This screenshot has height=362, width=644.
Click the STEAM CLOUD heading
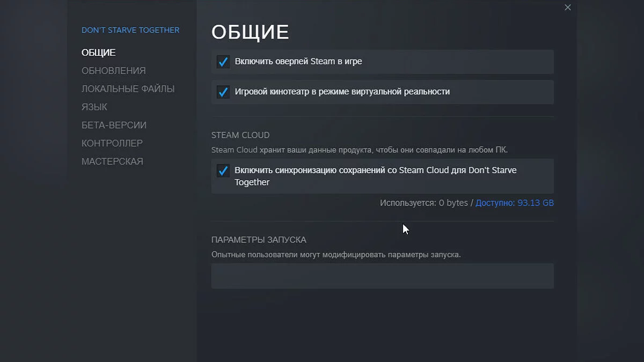240,135
